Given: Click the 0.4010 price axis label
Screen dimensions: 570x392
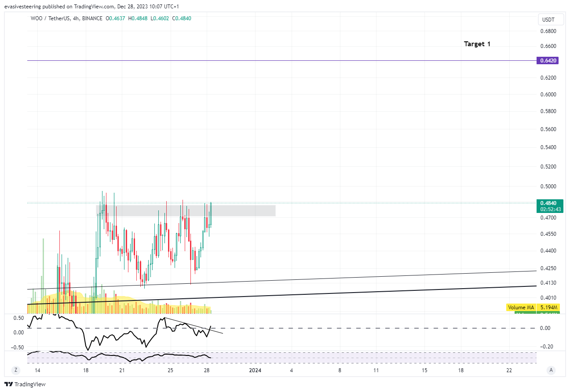Looking at the screenshot, I should point(548,298).
